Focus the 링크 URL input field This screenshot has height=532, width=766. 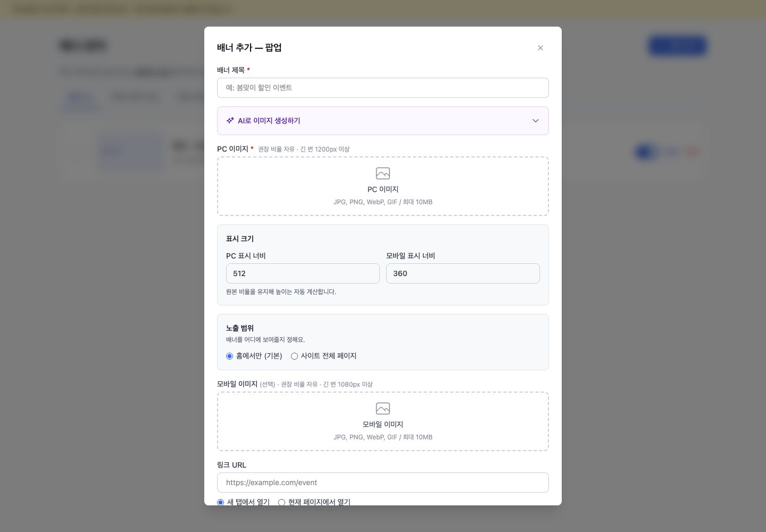(x=383, y=483)
